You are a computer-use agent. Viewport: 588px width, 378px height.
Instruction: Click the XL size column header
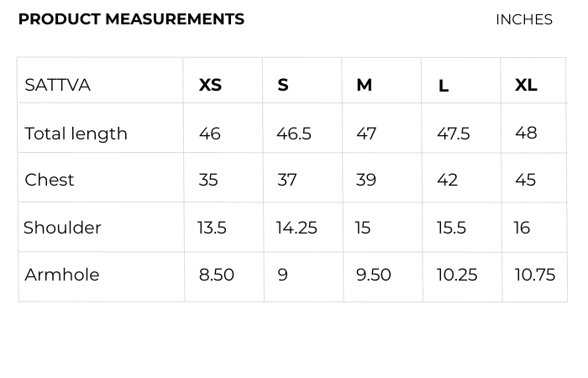point(526,85)
